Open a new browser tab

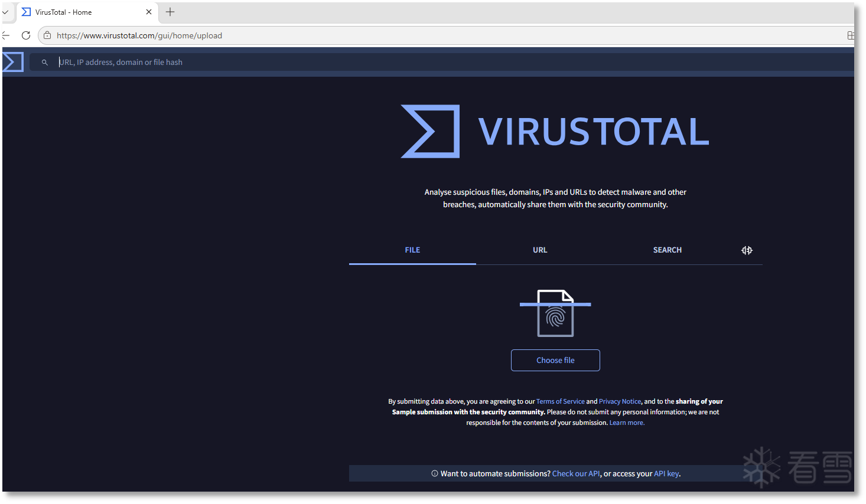point(170,12)
